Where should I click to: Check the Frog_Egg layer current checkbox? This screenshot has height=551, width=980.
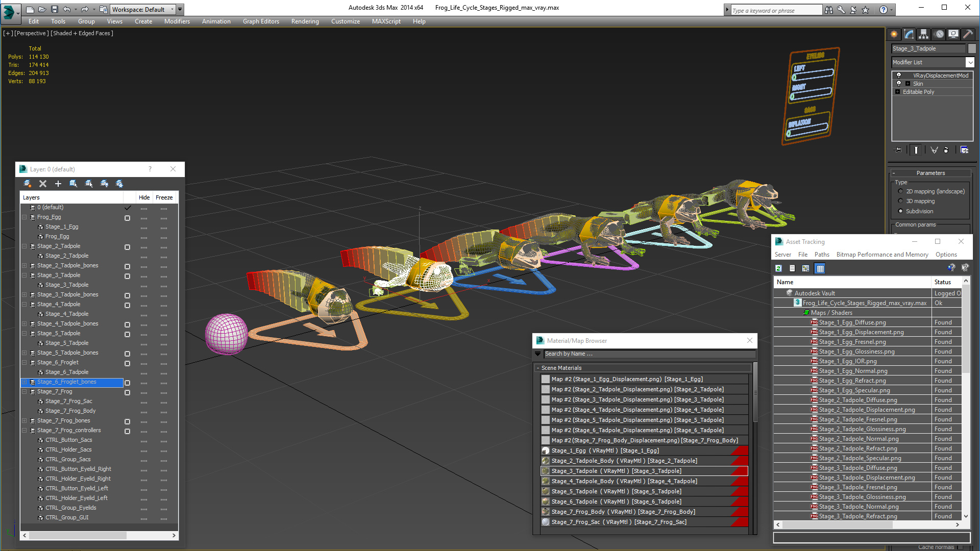coord(128,218)
